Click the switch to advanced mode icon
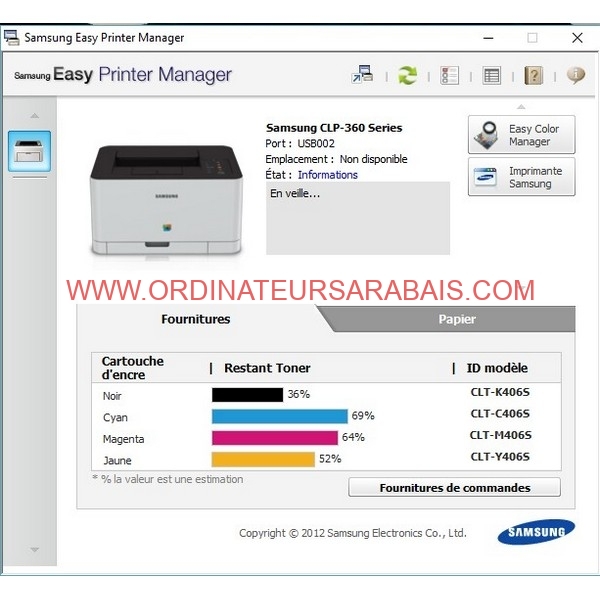 [x=362, y=75]
